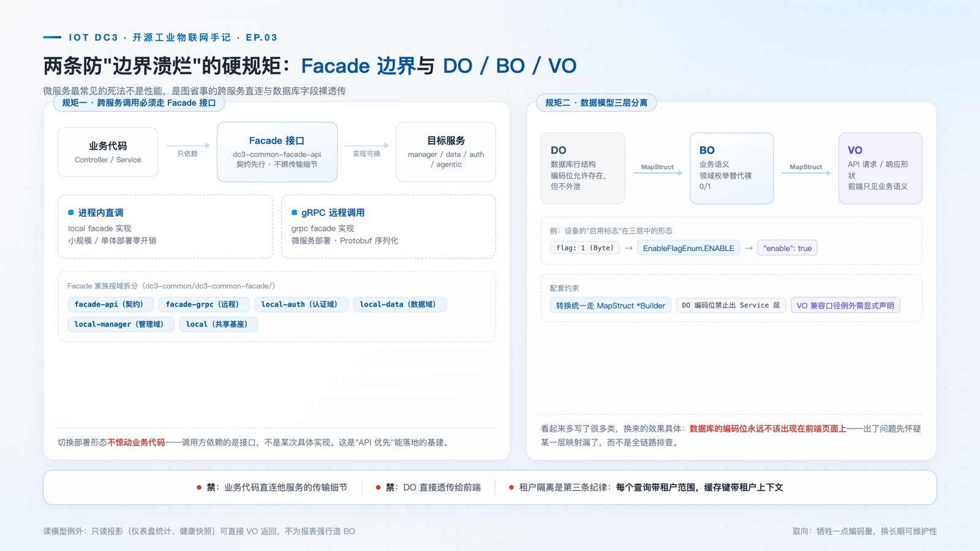Click the 'Facade 家族按域拆分' caption
The width and height of the screenshot is (980, 551).
(x=171, y=286)
